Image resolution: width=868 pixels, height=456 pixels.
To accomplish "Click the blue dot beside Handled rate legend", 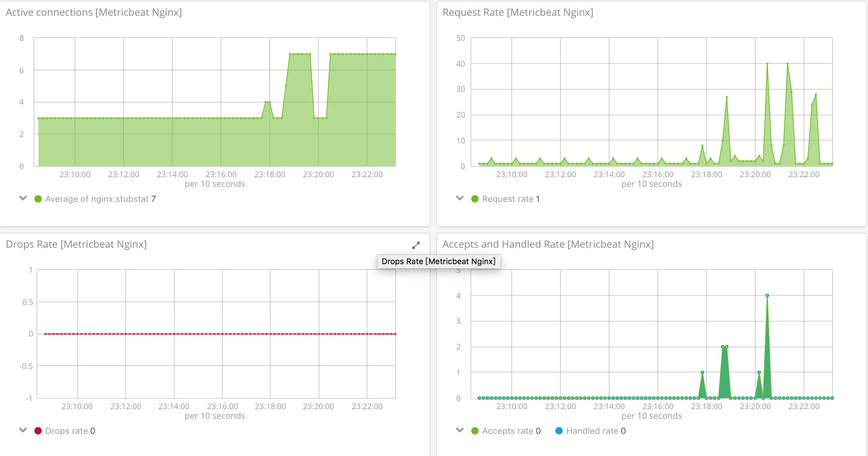I will click(x=558, y=431).
